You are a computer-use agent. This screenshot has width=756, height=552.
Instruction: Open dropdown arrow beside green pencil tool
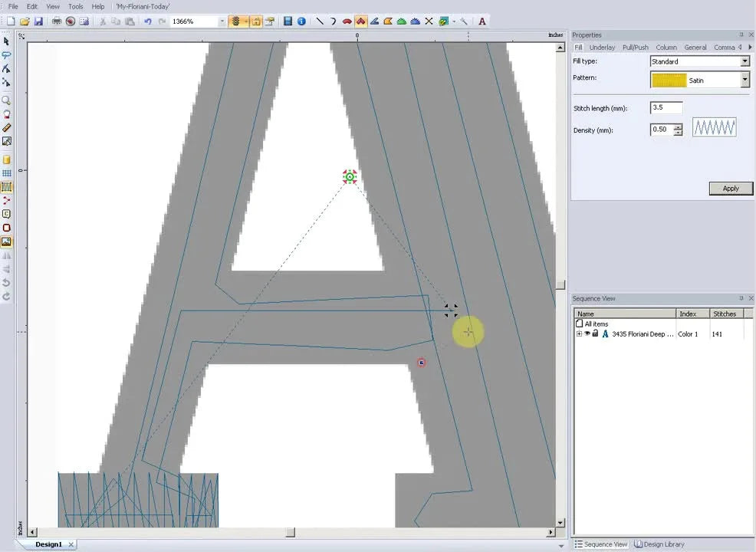point(454,21)
